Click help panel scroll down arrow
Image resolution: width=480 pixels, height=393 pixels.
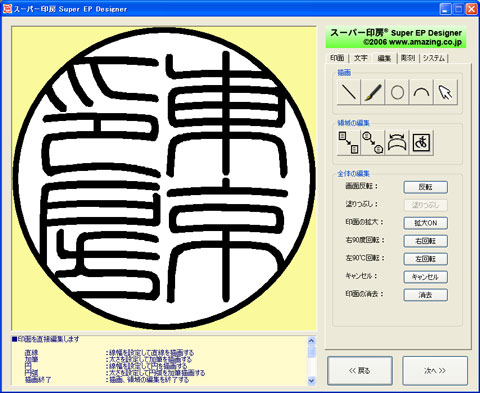[311, 380]
